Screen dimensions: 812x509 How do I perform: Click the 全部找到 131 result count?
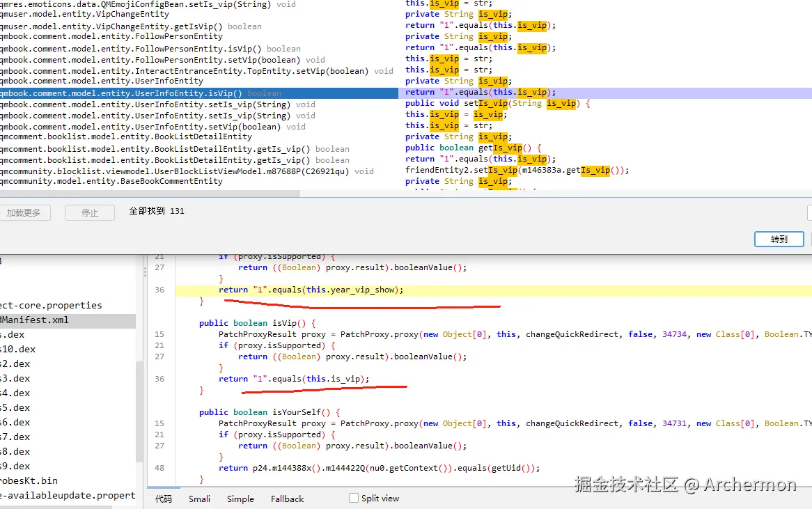pos(157,211)
